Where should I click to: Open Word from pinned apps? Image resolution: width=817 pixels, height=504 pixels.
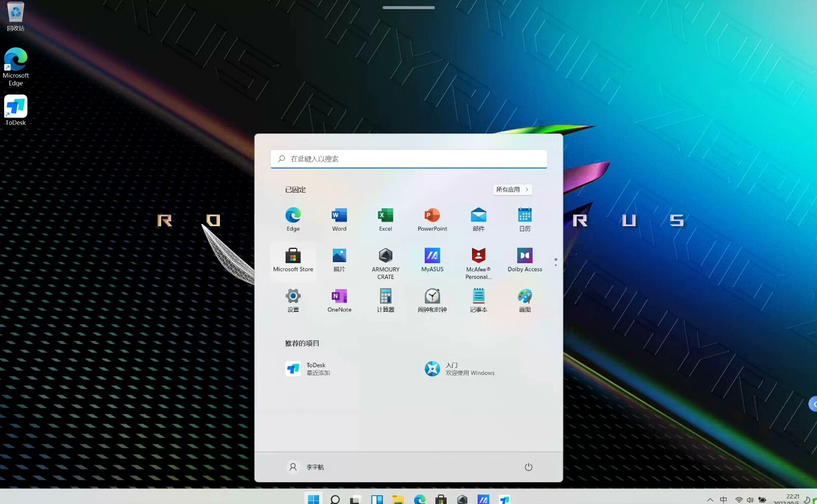click(339, 219)
